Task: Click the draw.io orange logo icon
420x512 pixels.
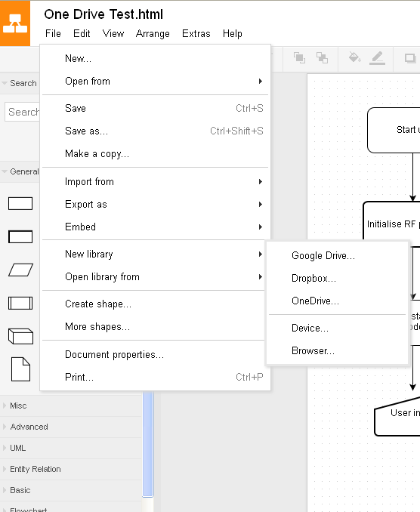Action: point(15,23)
